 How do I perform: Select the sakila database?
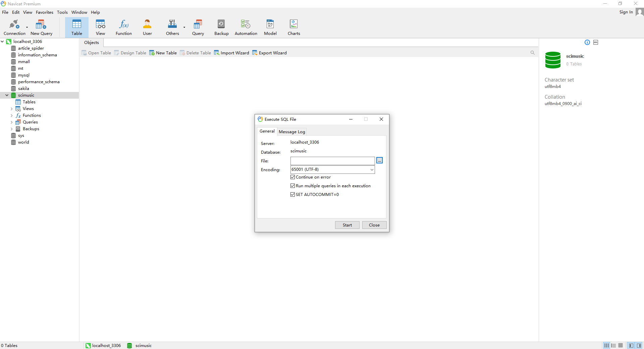(23, 89)
